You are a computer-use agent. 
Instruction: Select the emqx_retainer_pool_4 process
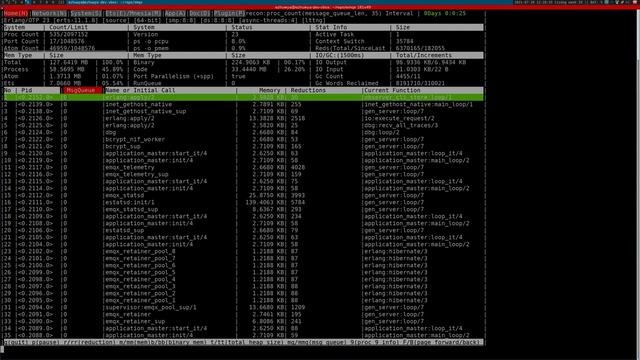pos(140,279)
